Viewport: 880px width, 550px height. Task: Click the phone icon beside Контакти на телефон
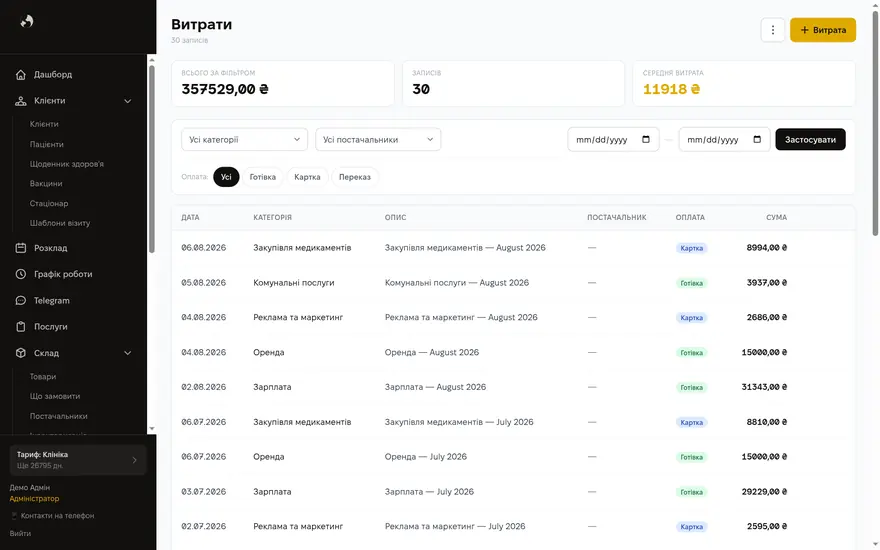[14, 516]
